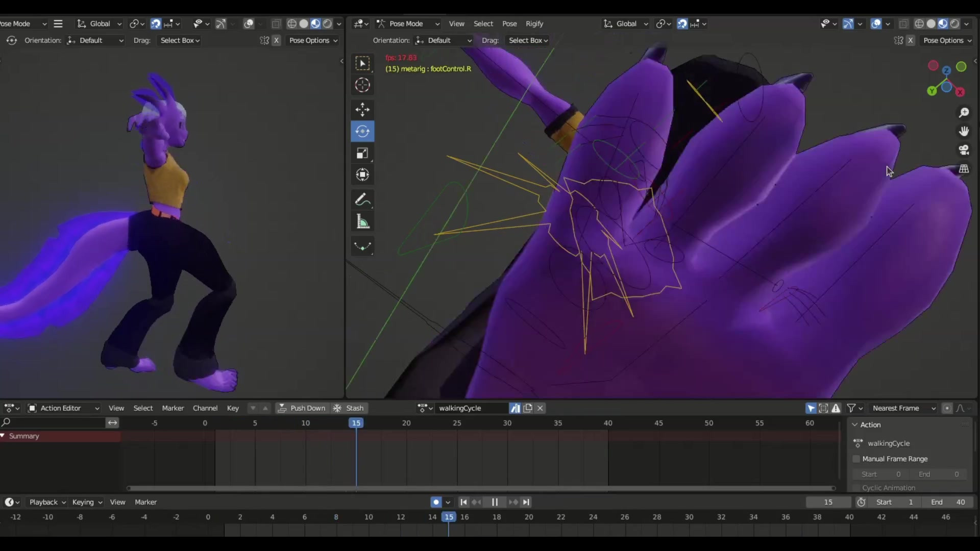Toggle auto keying record button
Viewport: 980px width, 551px height.
(436, 502)
